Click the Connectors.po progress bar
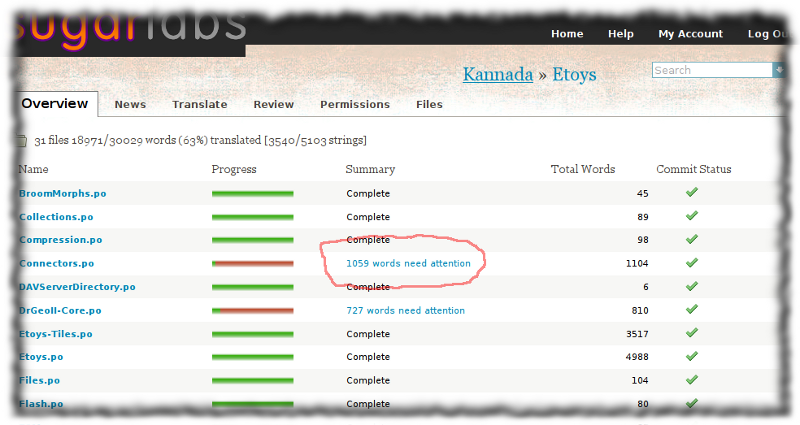The height and width of the screenshot is (425, 800). coord(252,263)
